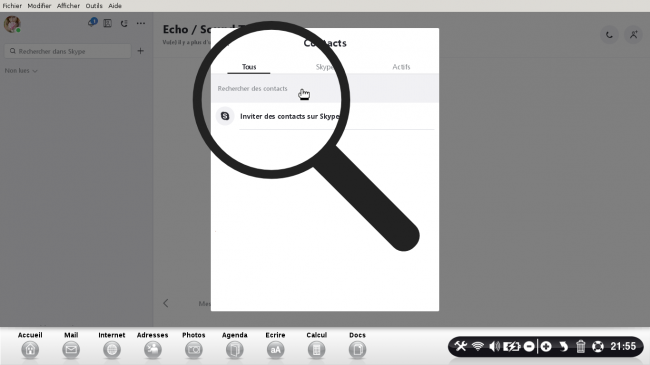650x365 pixels.
Task: Open the calls history icon
Action: tap(124, 23)
